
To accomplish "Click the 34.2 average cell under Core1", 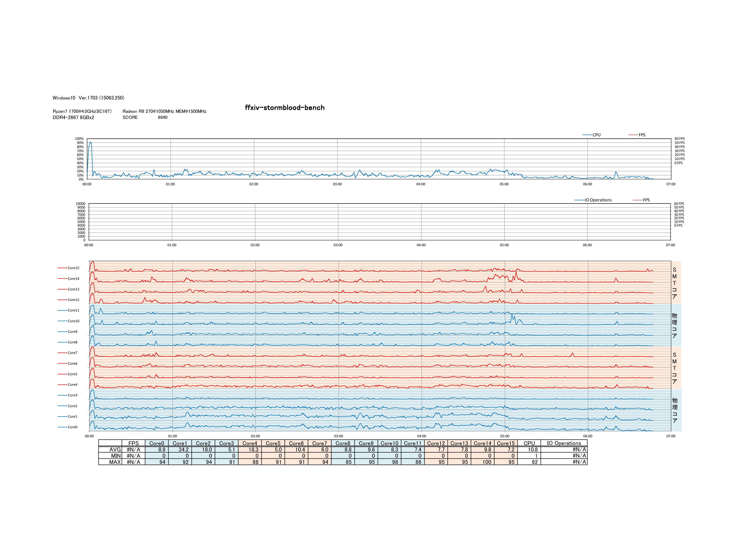I will click(x=183, y=449).
